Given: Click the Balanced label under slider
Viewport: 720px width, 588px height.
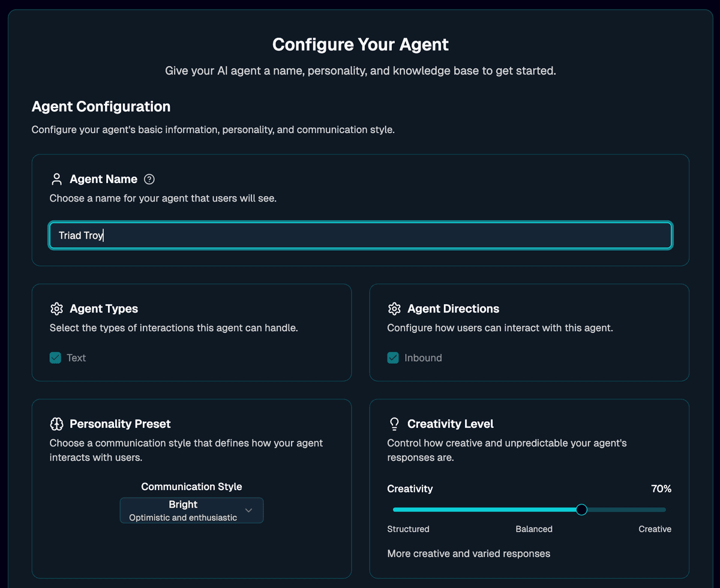Looking at the screenshot, I should (x=534, y=529).
